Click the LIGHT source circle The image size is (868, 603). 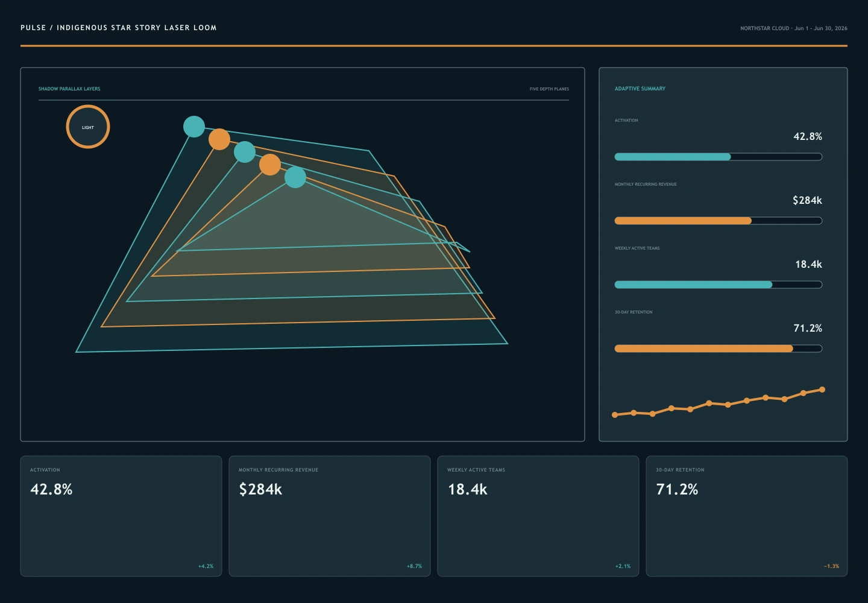(x=88, y=127)
